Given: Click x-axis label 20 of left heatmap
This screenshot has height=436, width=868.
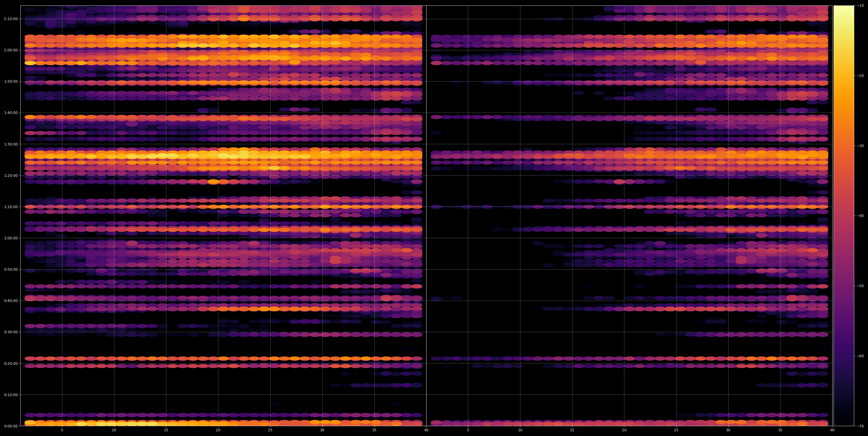Looking at the screenshot, I should 218,430.
